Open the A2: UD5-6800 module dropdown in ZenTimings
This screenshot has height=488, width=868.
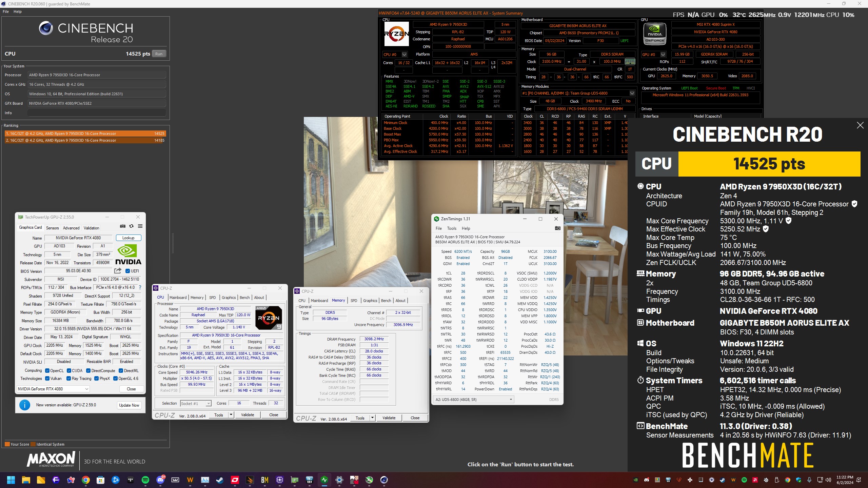click(474, 400)
